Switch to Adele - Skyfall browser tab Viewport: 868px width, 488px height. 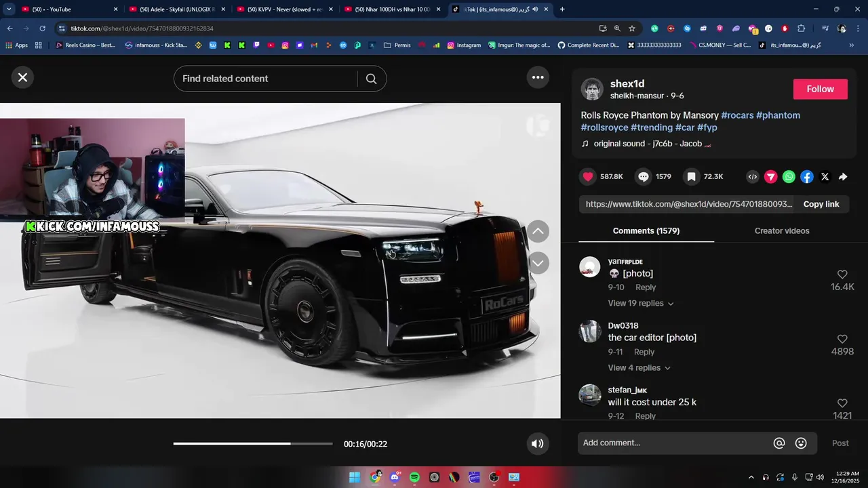(x=177, y=9)
